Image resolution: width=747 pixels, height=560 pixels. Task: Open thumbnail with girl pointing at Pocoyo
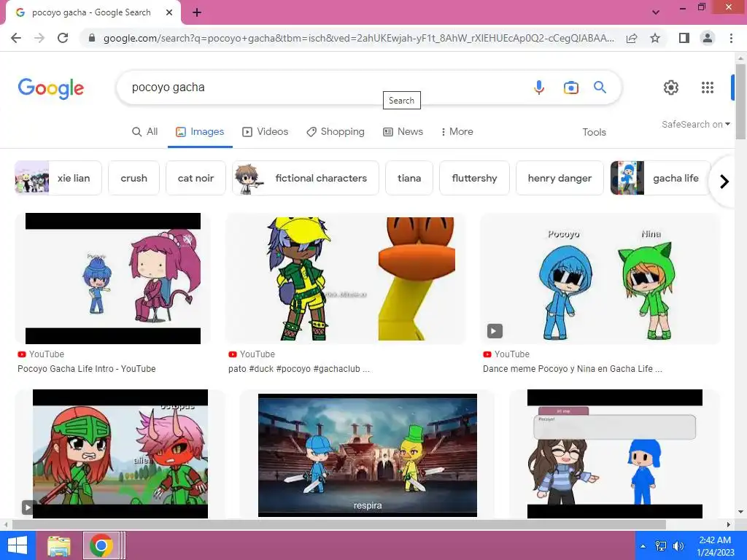coord(614,454)
